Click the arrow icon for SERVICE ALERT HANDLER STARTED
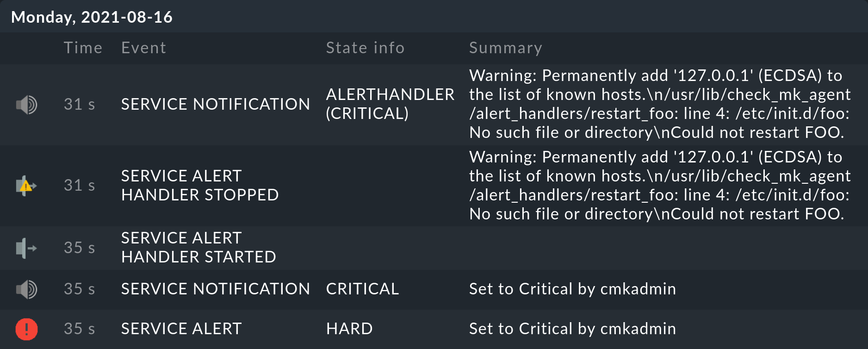868x349 pixels. pos(26,248)
